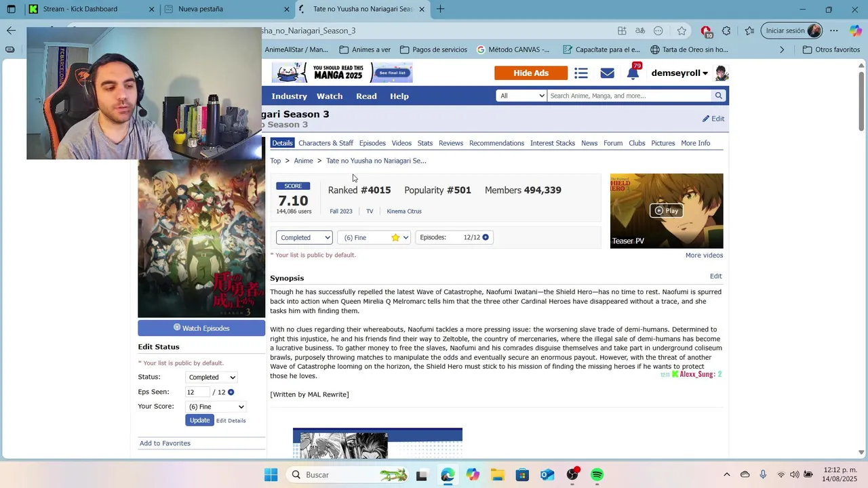Open the Edge translate icon
868x488 pixels.
640,30
